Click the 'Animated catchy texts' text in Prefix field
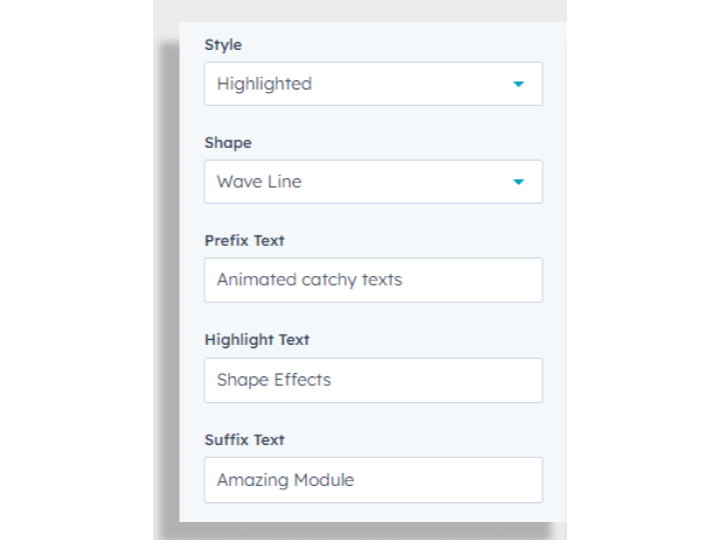Image resolution: width=721 pixels, height=540 pixels. tap(309, 280)
